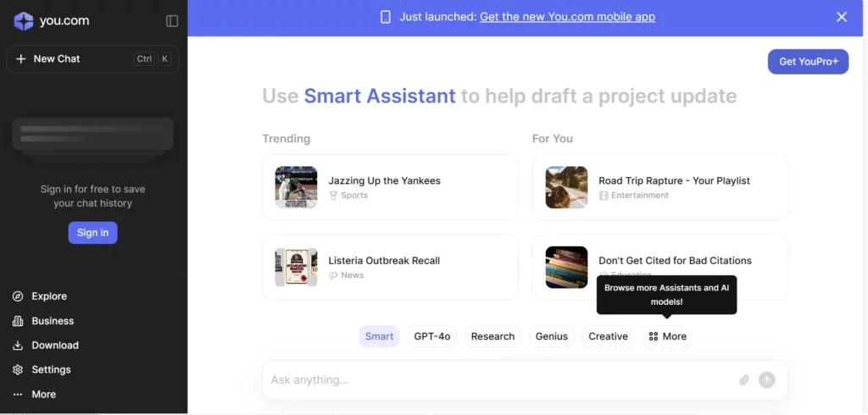Switch to Research mode

[x=492, y=336]
